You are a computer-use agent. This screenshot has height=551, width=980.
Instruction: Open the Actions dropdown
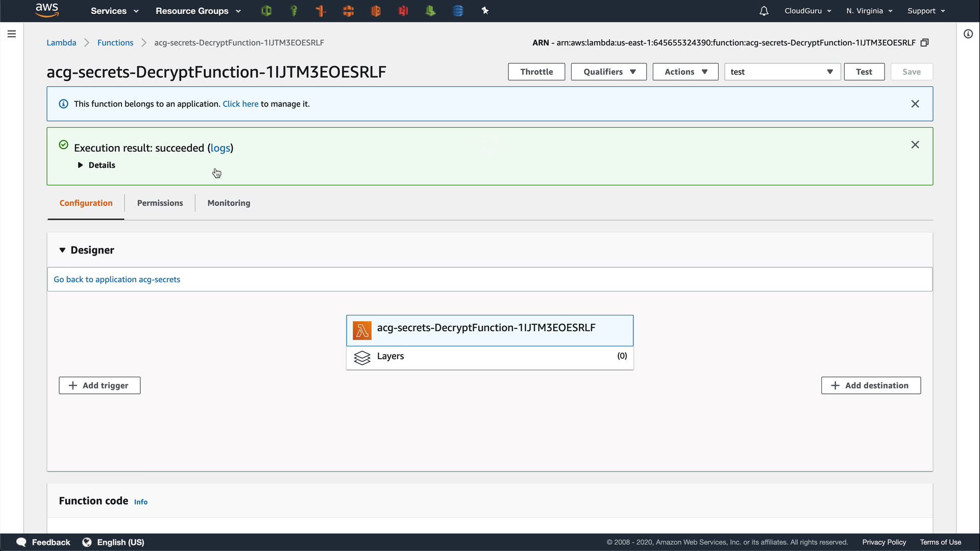[x=685, y=72]
